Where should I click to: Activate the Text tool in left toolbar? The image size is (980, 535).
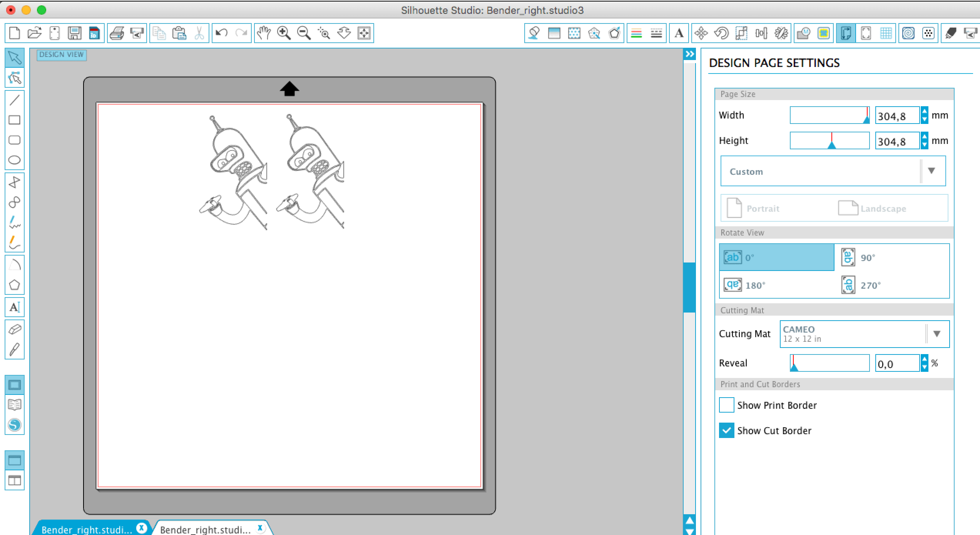pyautogui.click(x=15, y=307)
